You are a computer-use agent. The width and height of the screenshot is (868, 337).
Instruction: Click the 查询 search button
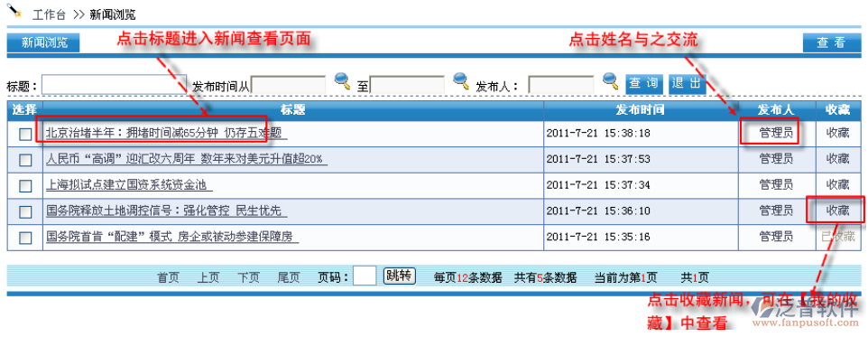coord(644,84)
